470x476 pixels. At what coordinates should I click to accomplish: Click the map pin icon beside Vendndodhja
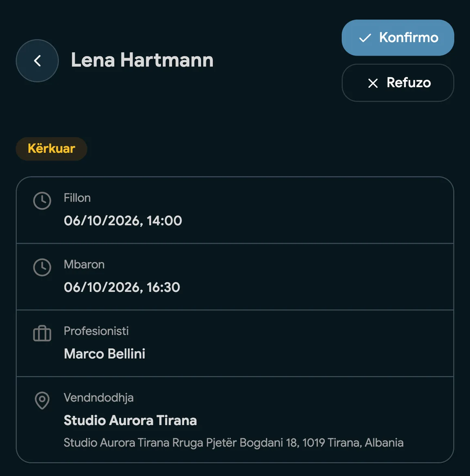pyautogui.click(x=42, y=400)
